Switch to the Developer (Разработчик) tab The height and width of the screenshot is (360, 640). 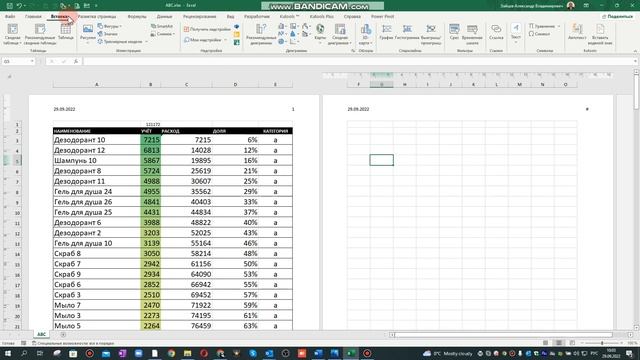[x=257, y=16]
